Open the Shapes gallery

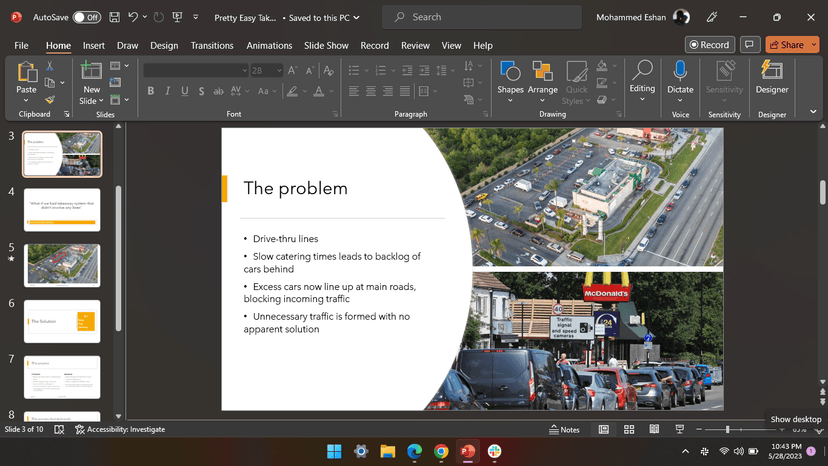coord(510,71)
